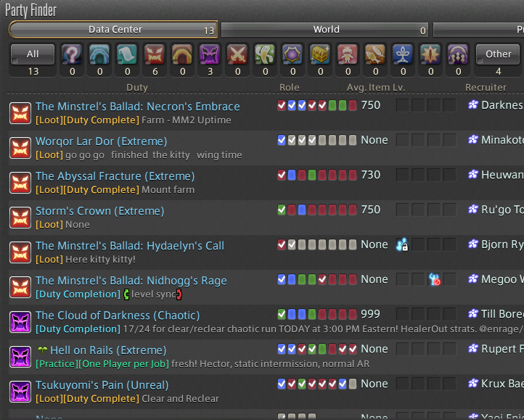Click the 'Clear and Reclear' comment text
Viewport: 524px width, 420px height.
click(x=180, y=399)
